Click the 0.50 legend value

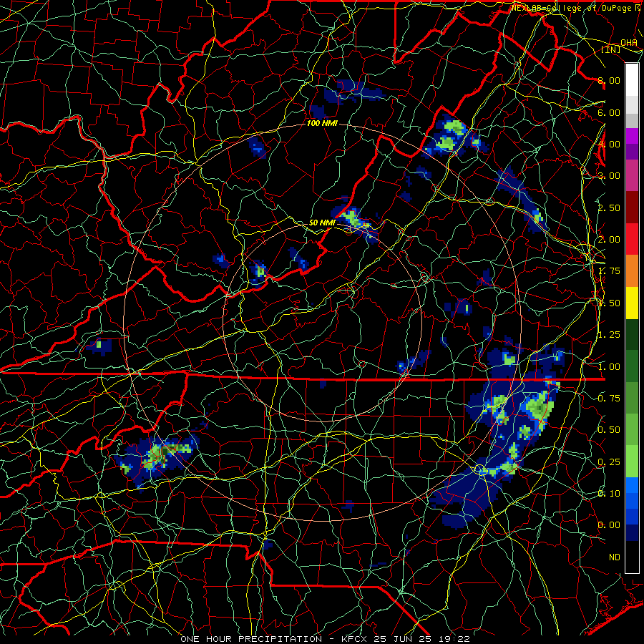609,430
